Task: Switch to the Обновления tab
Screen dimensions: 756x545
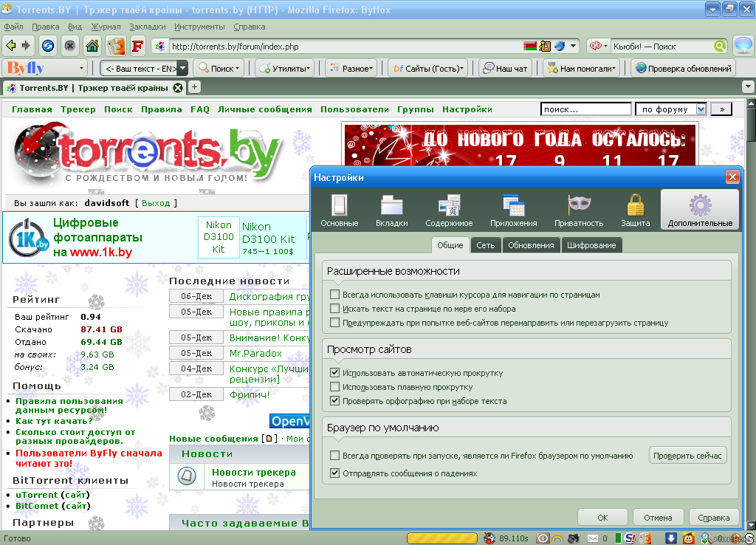Action: coord(531,245)
